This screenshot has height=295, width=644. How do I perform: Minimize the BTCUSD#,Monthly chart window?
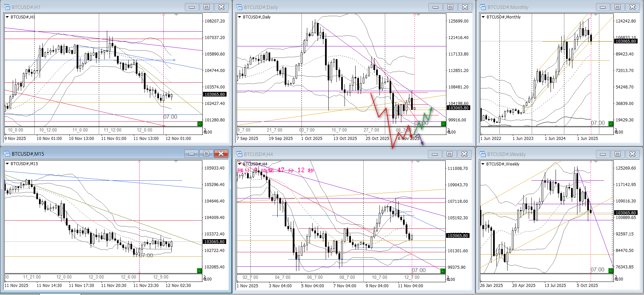(603, 7)
